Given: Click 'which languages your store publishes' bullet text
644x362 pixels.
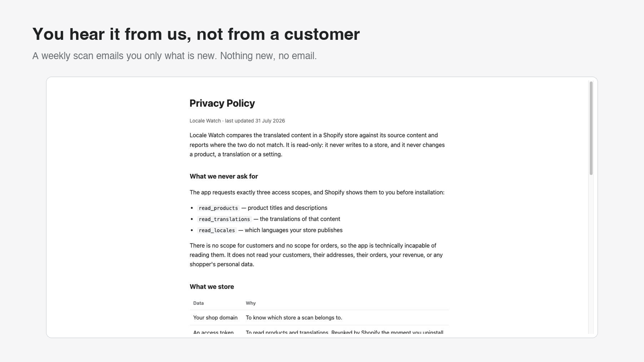Looking at the screenshot, I should [293, 230].
